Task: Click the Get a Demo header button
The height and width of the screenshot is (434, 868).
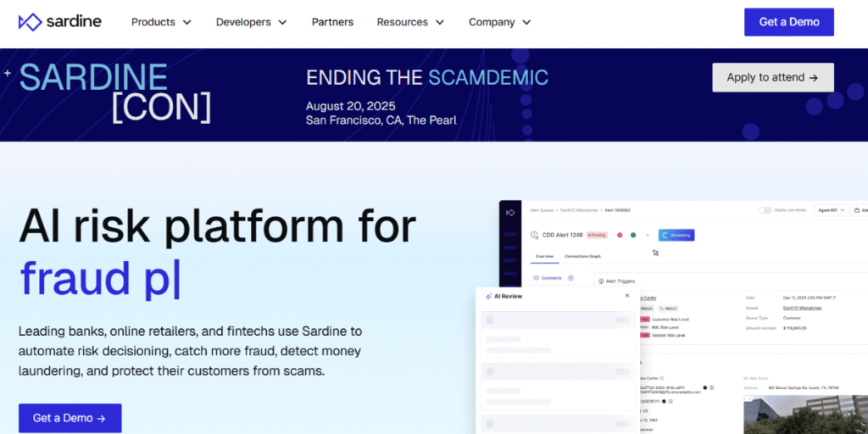Action: tap(789, 22)
